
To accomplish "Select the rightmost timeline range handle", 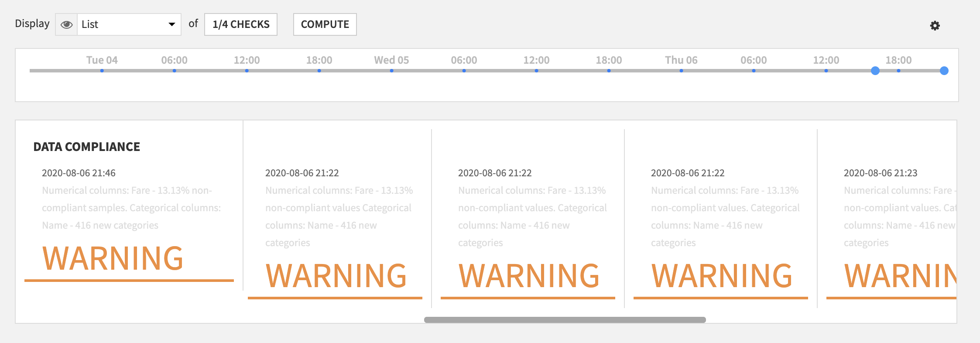I will (x=944, y=71).
